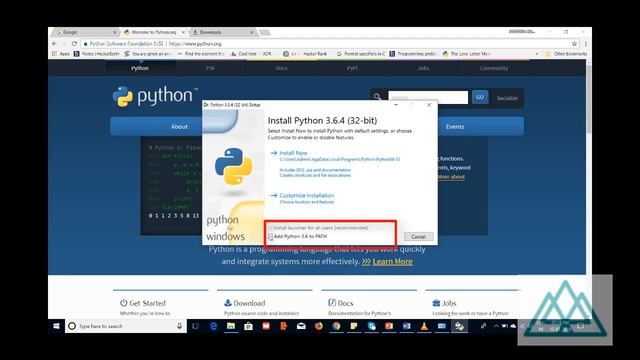Select Python in site top navigation
This screenshot has width=640, height=360.
pos(140,68)
